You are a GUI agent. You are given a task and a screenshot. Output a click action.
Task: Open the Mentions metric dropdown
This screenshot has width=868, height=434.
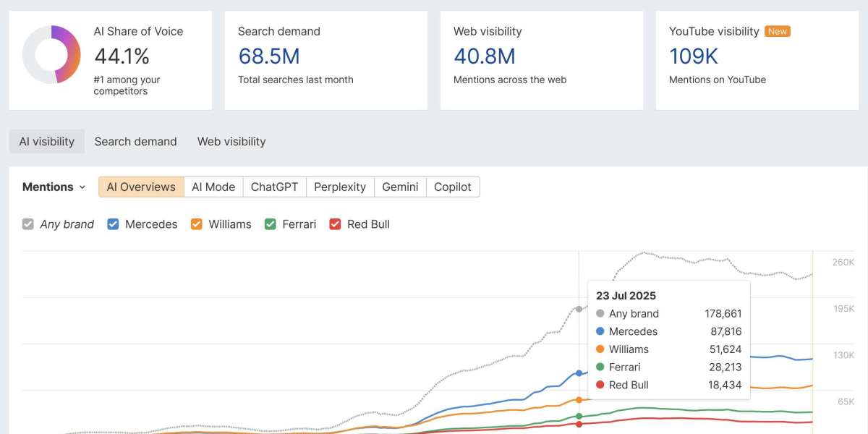click(54, 187)
